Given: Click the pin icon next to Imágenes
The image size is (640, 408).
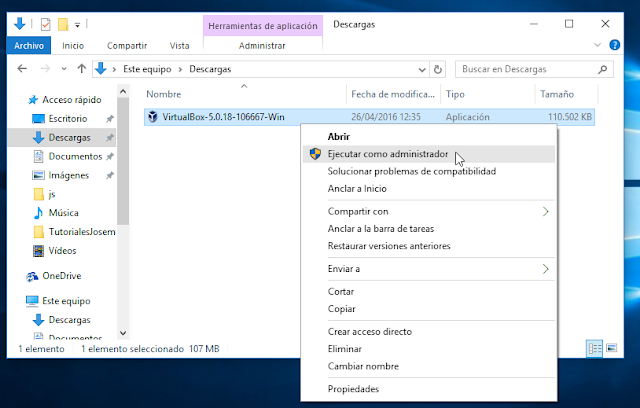Looking at the screenshot, I should pyautogui.click(x=109, y=175).
